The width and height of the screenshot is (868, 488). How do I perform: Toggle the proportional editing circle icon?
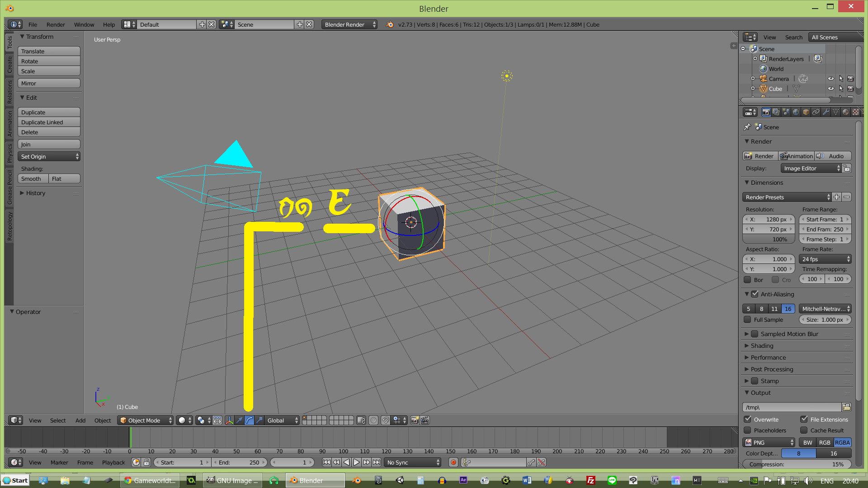click(x=373, y=420)
